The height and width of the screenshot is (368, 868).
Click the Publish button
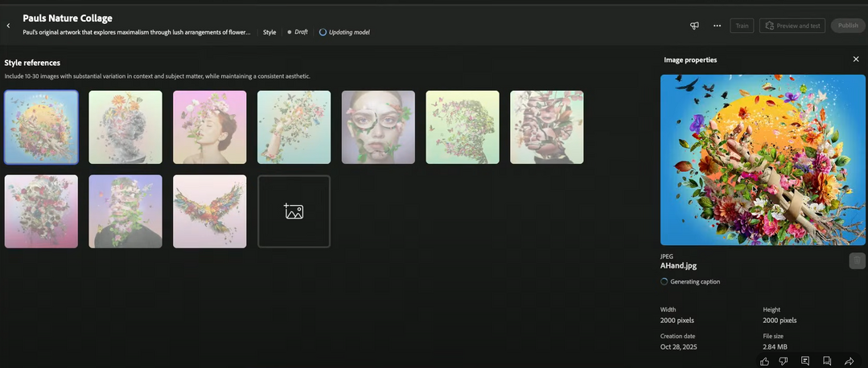click(848, 26)
